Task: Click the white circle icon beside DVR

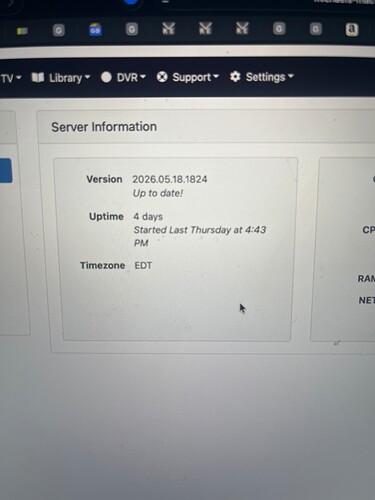Action: point(106,77)
